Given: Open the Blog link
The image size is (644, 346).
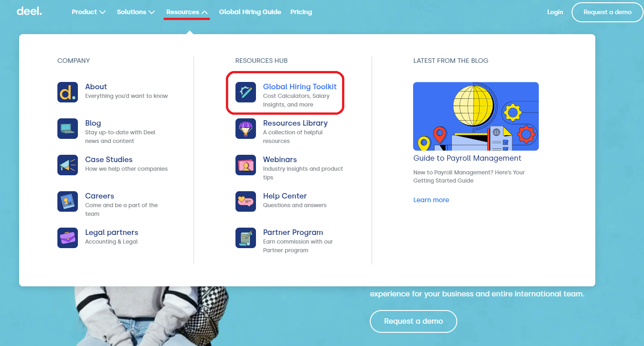Looking at the screenshot, I should tap(93, 123).
